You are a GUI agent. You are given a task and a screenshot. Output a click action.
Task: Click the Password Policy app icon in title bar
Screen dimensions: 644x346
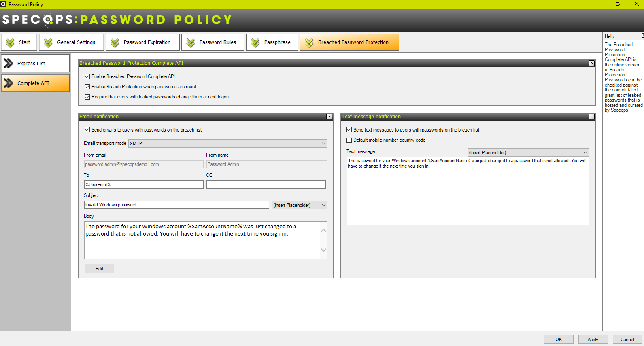click(4, 4)
